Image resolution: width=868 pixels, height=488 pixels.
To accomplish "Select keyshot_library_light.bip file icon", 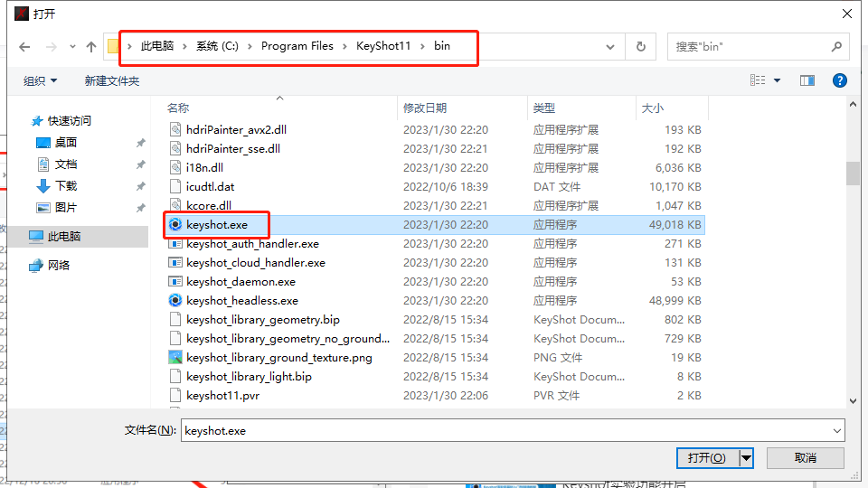I will [x=175, y=376].
